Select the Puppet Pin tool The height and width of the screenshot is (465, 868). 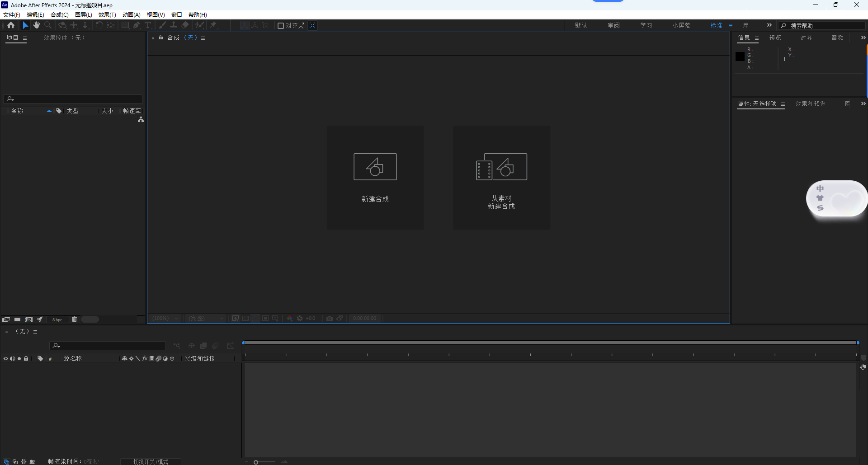(213, 25)
